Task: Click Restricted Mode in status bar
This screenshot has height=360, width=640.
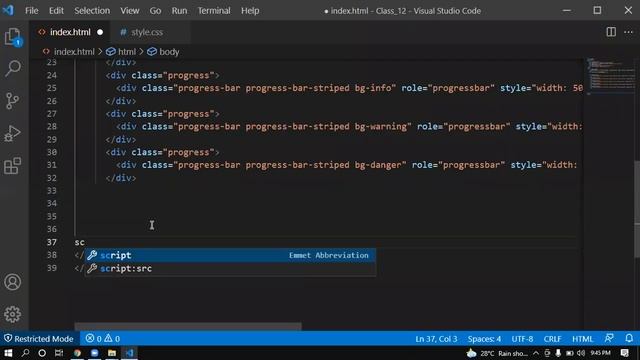Action: pyautogui.click(x=39, y=338)
